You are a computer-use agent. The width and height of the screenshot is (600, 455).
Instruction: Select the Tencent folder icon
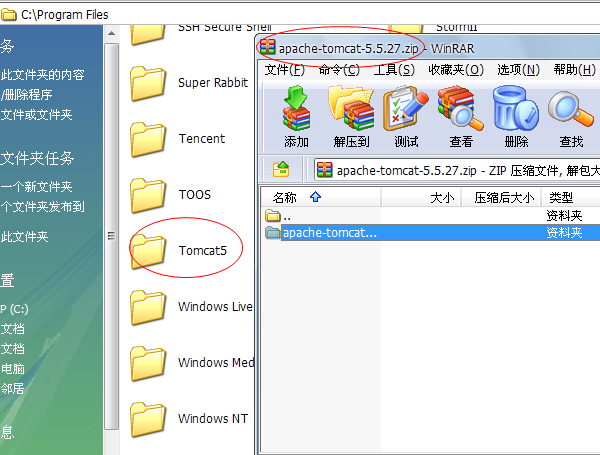[148, 139]
